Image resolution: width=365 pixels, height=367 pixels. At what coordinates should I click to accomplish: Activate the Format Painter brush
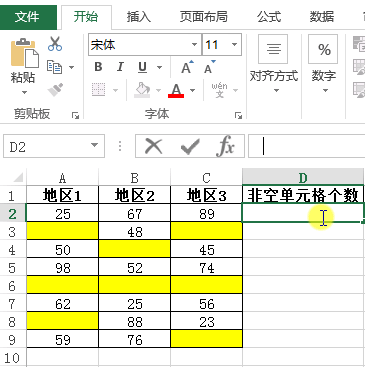click(55, 89)
